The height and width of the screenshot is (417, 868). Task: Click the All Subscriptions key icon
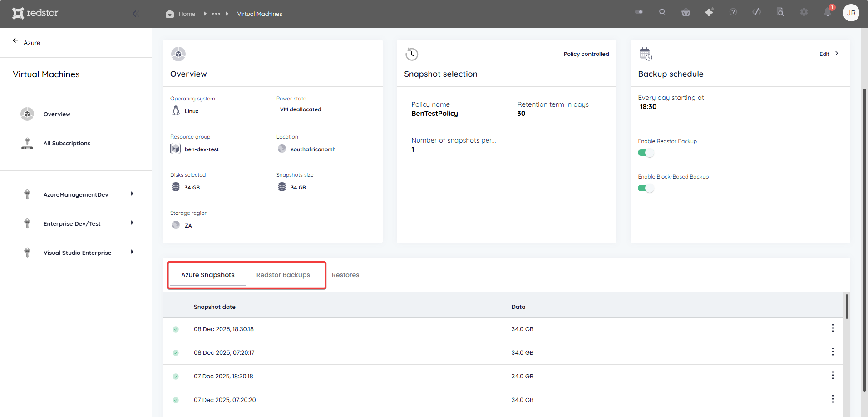pos(27,143)
